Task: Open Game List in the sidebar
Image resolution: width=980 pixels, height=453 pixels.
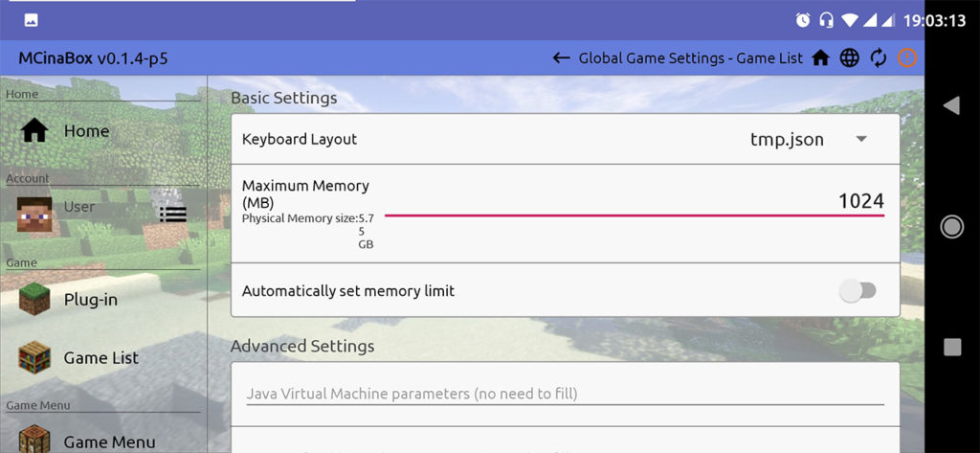Action: pos(100,357)
